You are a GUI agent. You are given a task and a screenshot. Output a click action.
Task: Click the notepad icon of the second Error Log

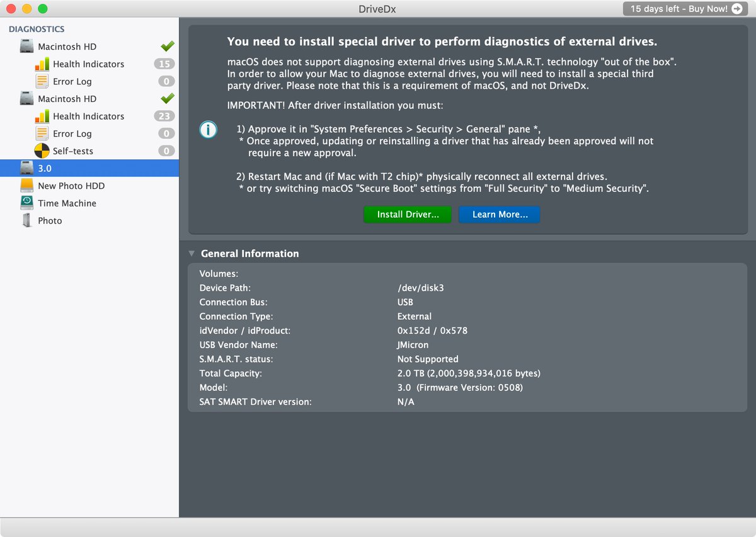[x=42, y=133]
